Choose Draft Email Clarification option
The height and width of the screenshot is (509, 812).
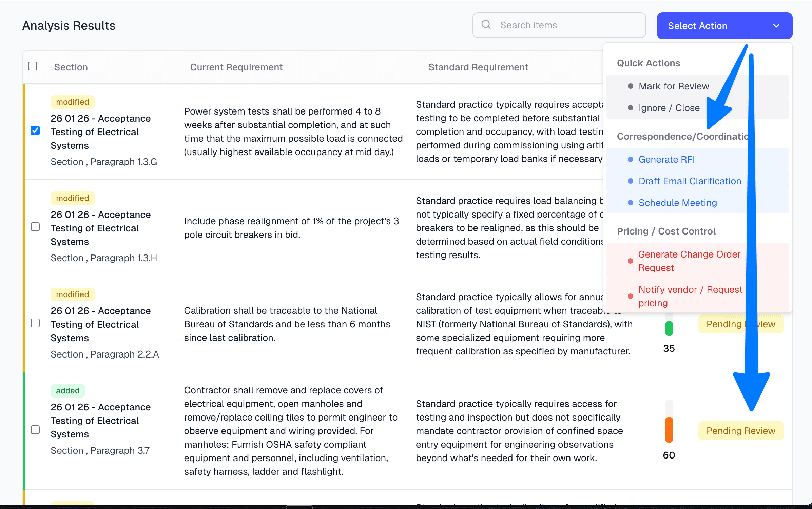tap(690, 181)
